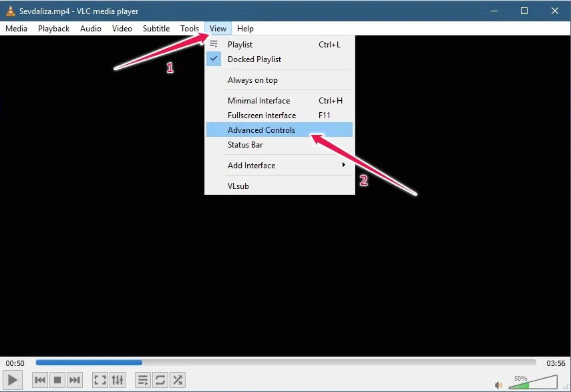This screenshot has height=392, width=571.
Task: Select the Tools menu
Action: 190,28
